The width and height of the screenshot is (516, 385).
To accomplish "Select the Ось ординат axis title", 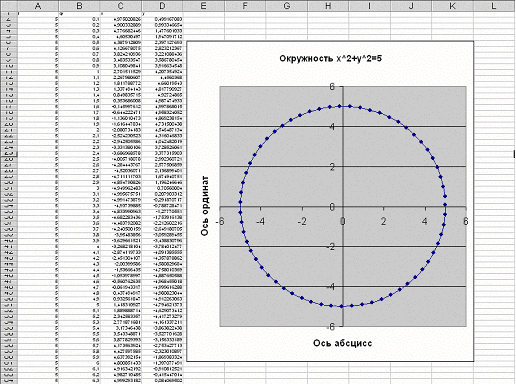I will click(205, 206).
